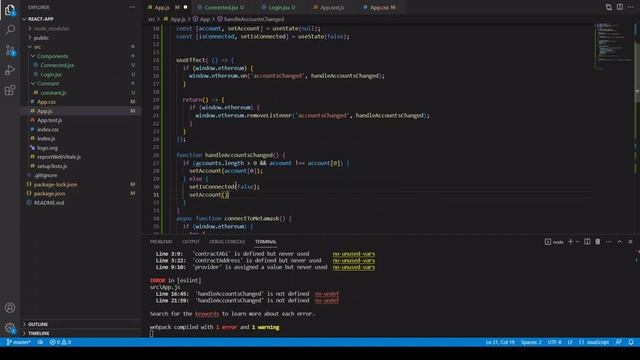Split the terminal panel
Screen dimensions: 640x360
click(587, 242)
